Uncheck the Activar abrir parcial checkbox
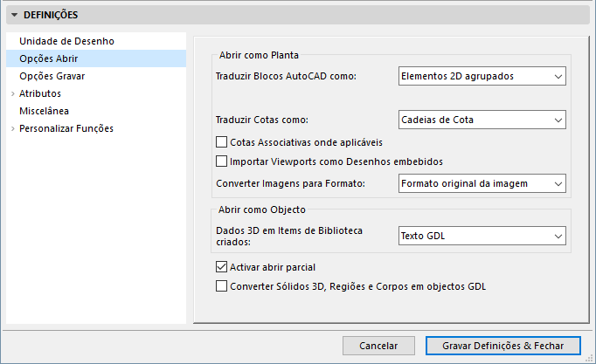This screenshot has height=364, width=596. tap(221, 267)
